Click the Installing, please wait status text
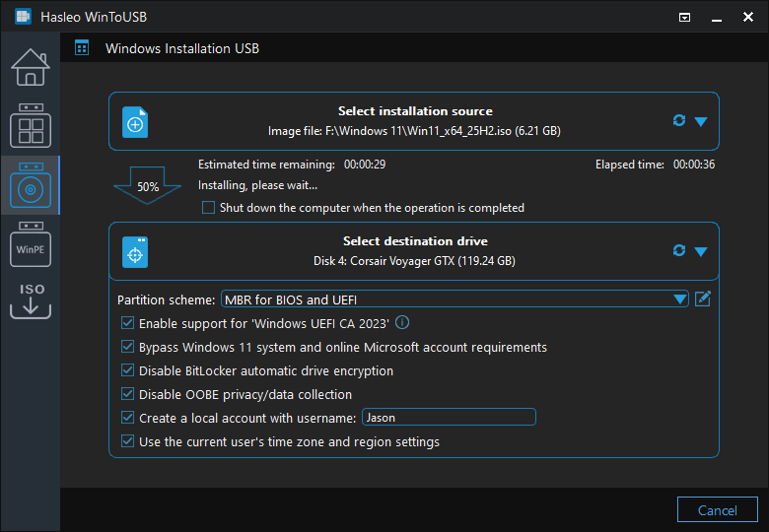Viewport: 769px width, 532px height. point(257,185)
